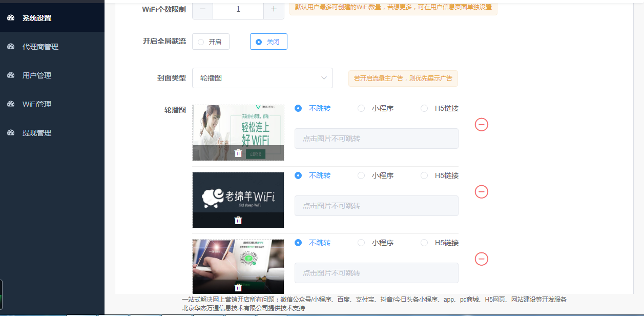The width and height of the screenshot is (644, 316).
Task: Click 北京华杰万通信息技术有限公司 footer text
Action: [x=243, y=308]
